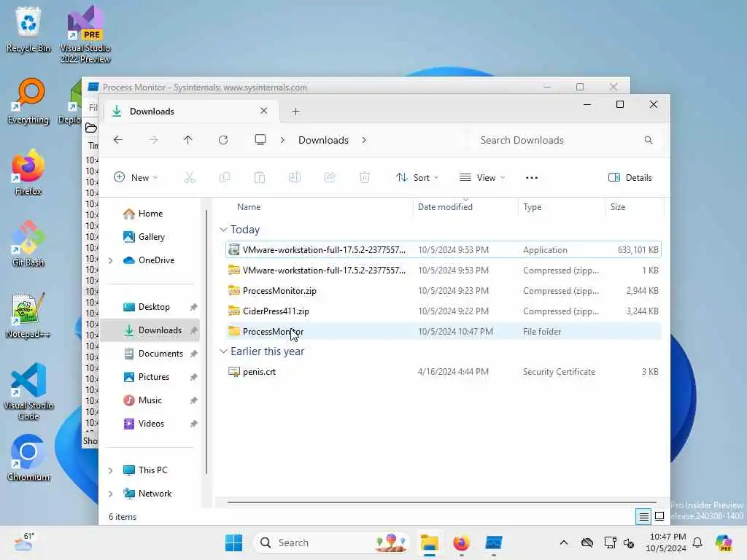Refresh the Downloads folder view
Screen dimensions: 747x560
coord(223,139)
